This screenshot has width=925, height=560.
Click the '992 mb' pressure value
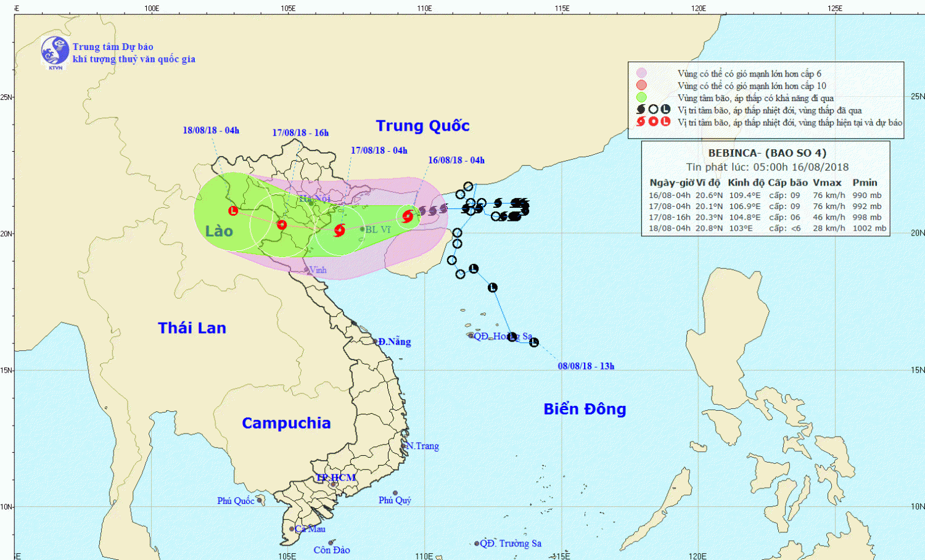(x=867, y=207)
